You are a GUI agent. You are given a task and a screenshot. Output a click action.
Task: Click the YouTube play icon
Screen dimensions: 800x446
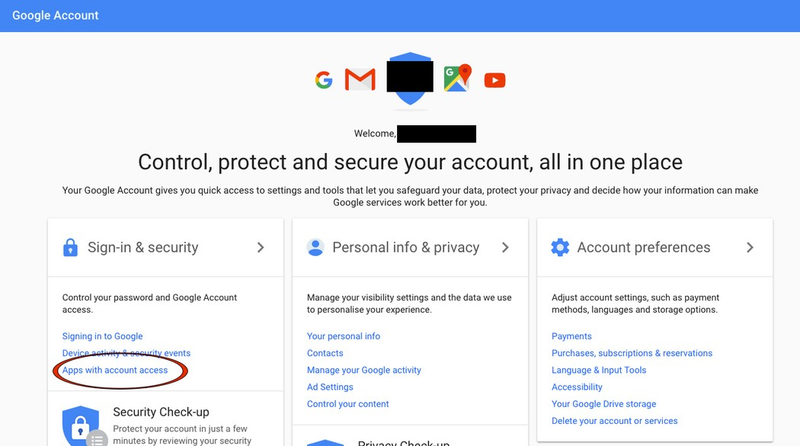click(x=494, y=80)
